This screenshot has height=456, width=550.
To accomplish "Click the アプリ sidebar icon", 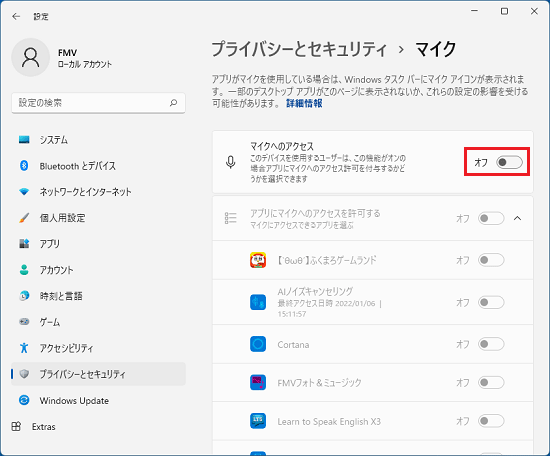I will [x=24, y=243].
